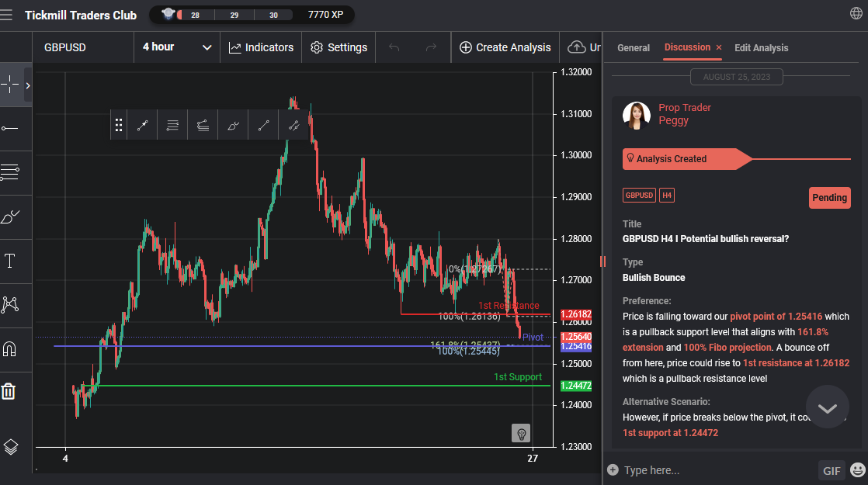Pick the channel tool in floating toolbar
The width and height of the screenshot is (868, 485).
coord(203,125)
